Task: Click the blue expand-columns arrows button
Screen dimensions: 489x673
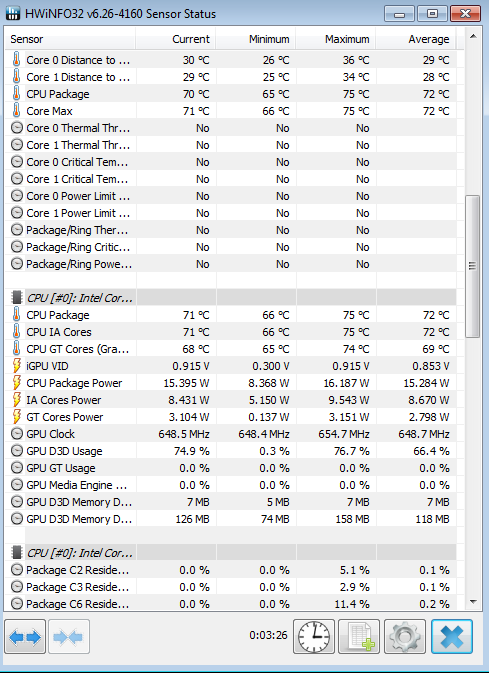Action: tap(25, 637)
